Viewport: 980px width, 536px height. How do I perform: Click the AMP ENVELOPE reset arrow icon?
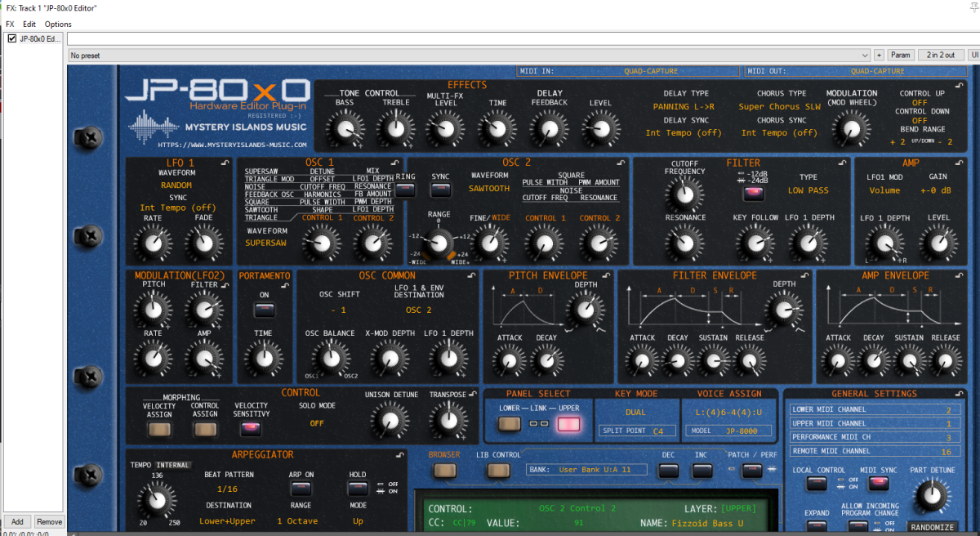[x=960, y=276]
